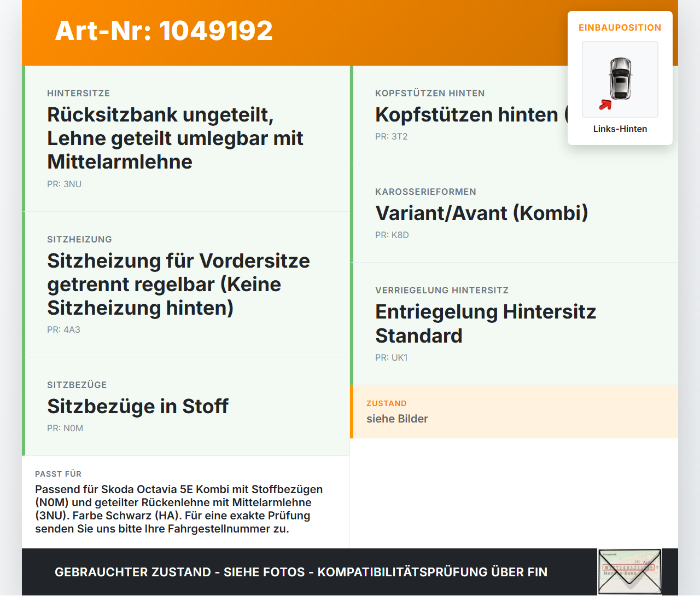Select the Variant/Avant (Kombi) text
This screenshot has width=700, height=596.
482,213
